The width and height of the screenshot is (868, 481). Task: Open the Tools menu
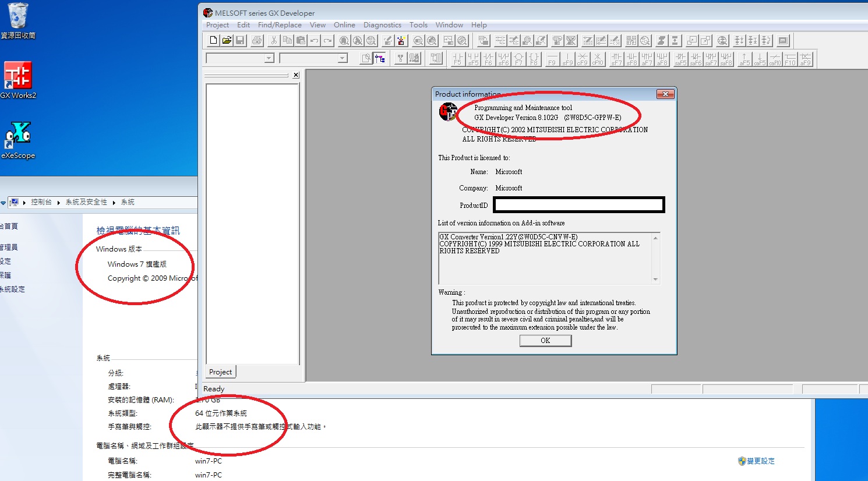pyautogui.click(x=418, y=25)
